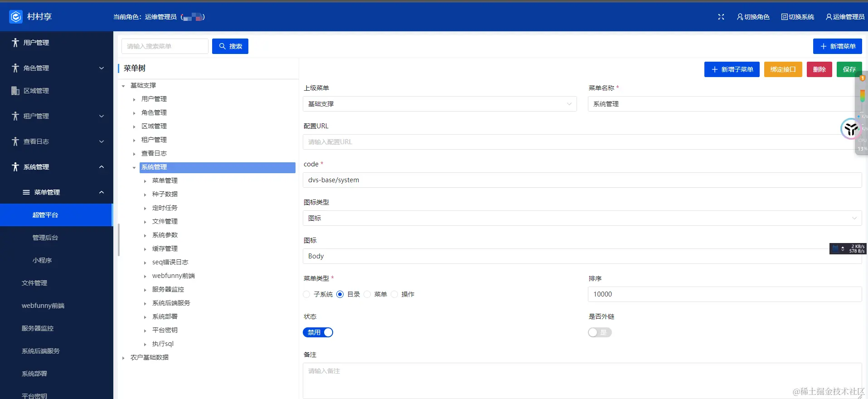
Task: Collapse the 系统管理 tree node arrow
Action: coord(134,167)
